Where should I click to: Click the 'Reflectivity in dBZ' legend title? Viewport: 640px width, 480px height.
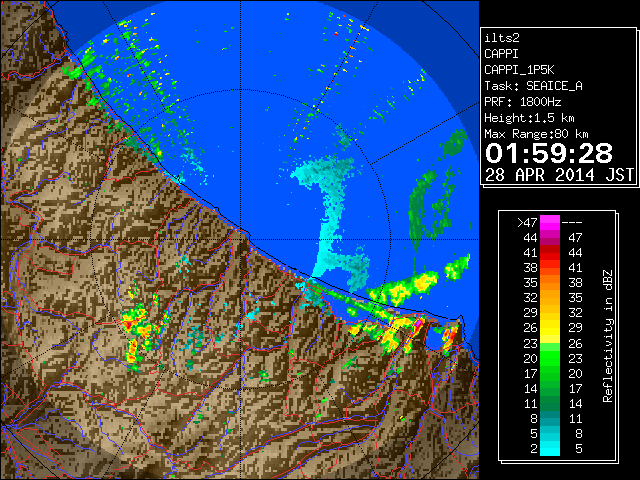coord(608,336)
